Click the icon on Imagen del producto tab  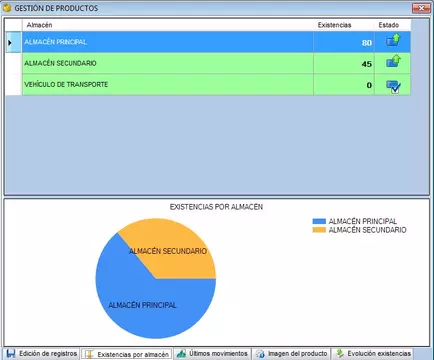point(260,353)
